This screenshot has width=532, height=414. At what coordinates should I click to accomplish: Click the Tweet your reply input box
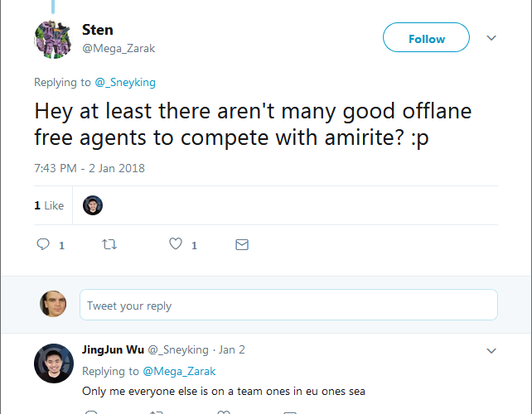point(288,306)
